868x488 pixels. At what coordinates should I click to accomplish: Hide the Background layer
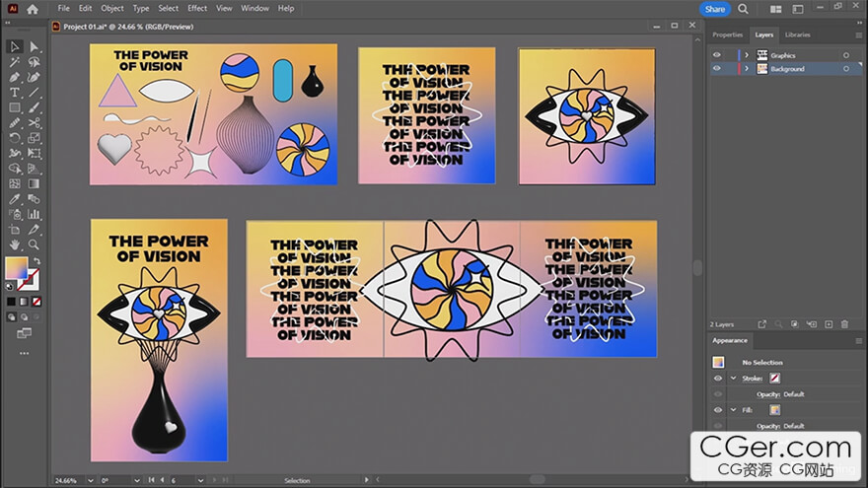coord(717,69)
